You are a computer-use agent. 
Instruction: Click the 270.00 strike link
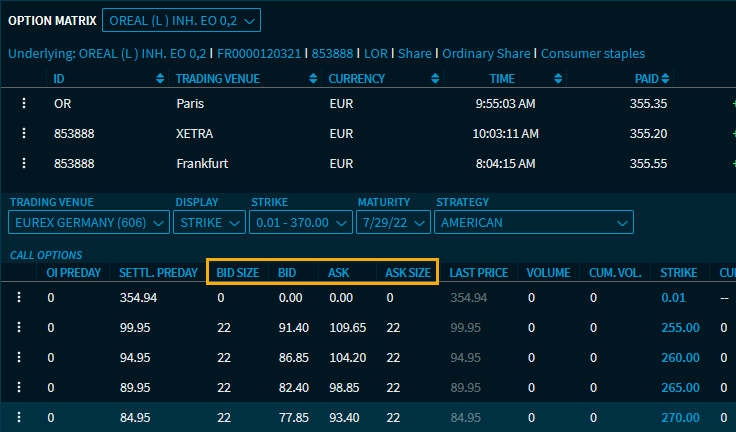[x=680, y=417]
